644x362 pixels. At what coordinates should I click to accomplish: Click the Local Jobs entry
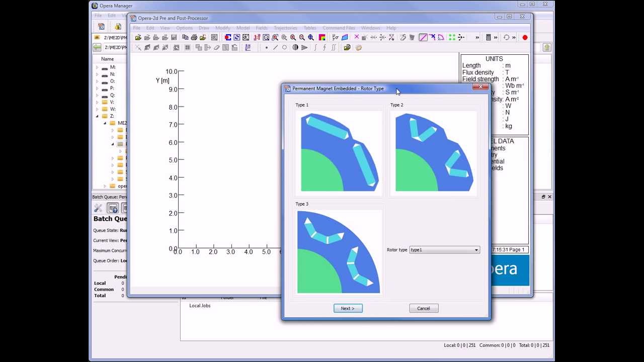tap(200, 306)
